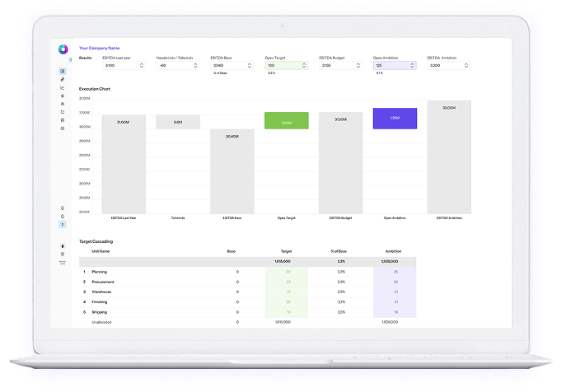
Task: Select the EBITDA Budget value field
Action: coord(338,65)
